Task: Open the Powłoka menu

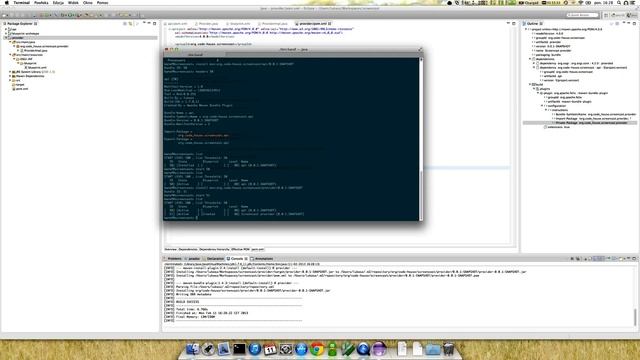Action: [41, 2]
